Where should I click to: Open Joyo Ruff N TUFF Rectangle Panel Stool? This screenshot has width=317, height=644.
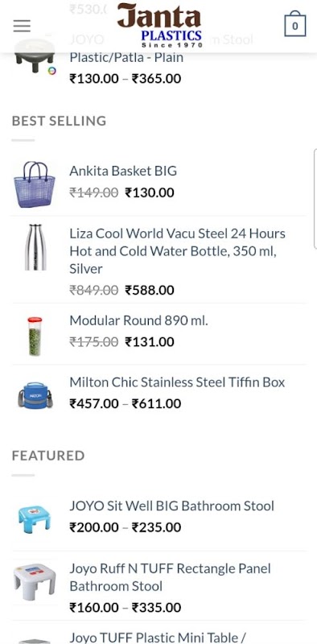170,577
